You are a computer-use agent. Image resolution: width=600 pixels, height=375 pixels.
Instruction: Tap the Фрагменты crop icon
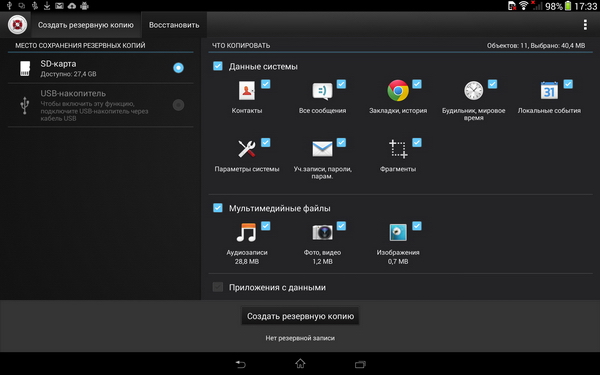(x=398, y=149)
